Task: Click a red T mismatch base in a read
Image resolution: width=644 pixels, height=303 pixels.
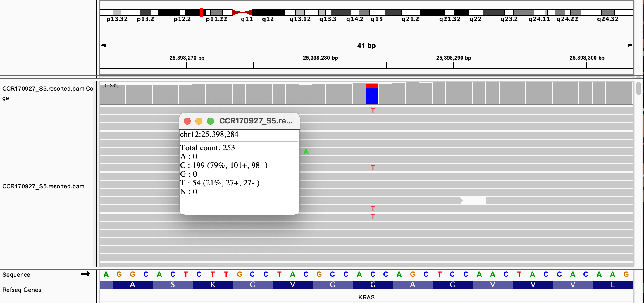Action: click(373, 168)
